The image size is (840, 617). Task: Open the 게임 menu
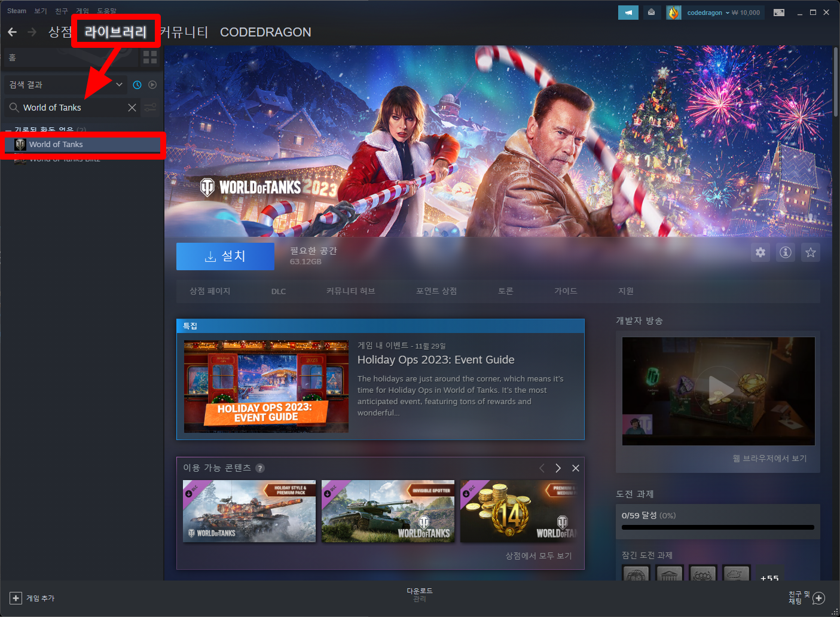click(83, 11)
